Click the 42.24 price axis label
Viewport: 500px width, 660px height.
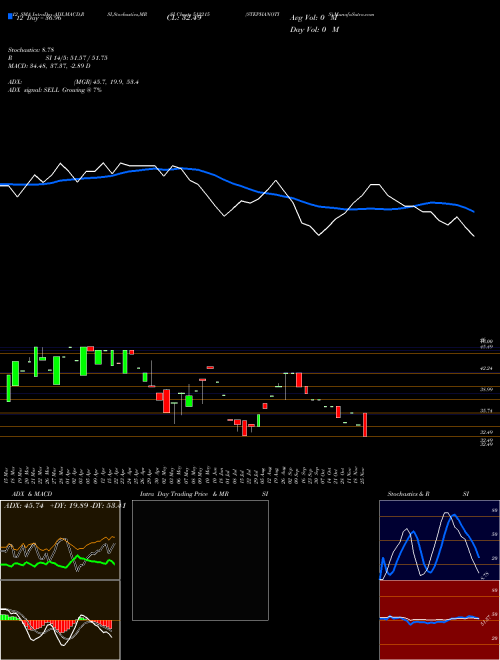pyautogui.click(x=487, y=368)
